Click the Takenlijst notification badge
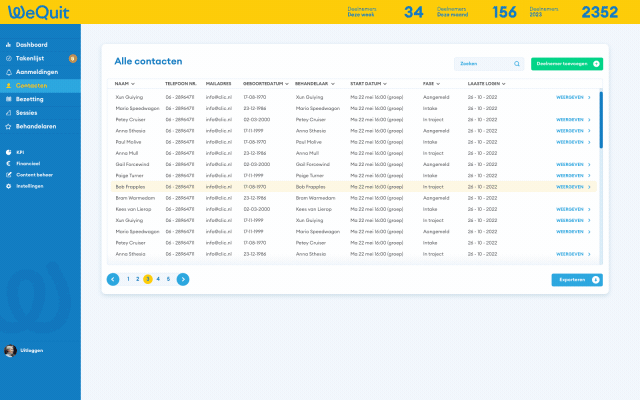Viewport: 640px width, 400px height. click(x=73, y=59)
